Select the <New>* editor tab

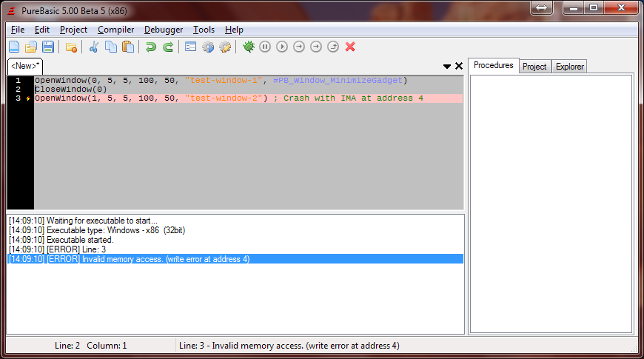point(25,66)
